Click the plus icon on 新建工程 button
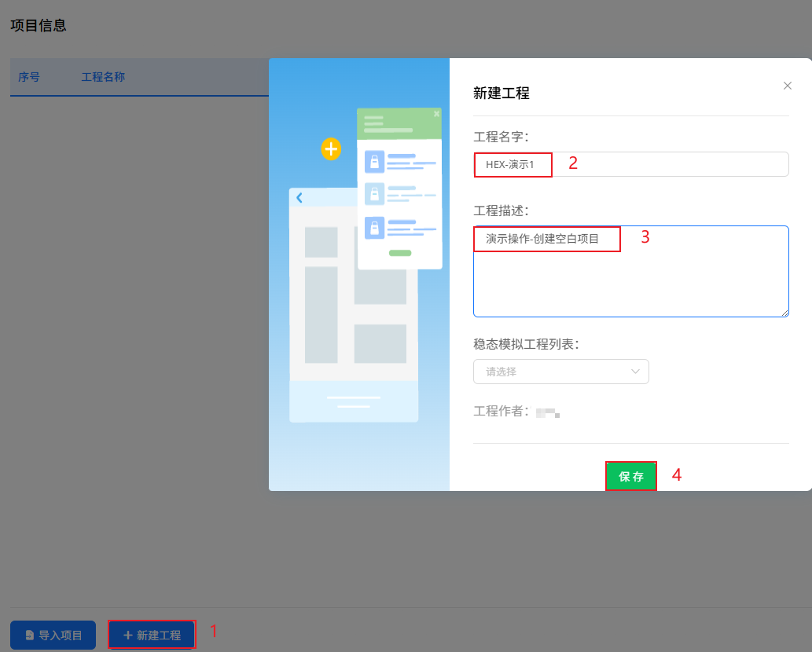812x652 pixels. [x=128, y=635]
